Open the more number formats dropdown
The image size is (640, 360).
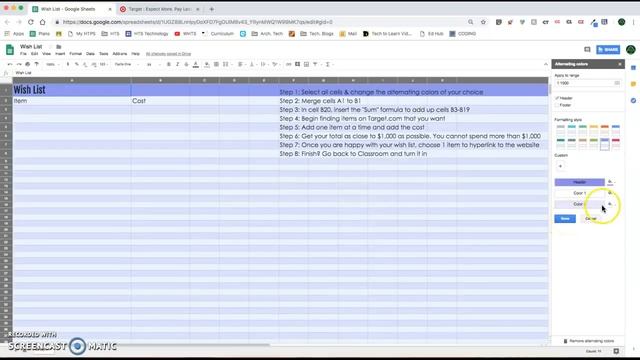tap(104, 64)
